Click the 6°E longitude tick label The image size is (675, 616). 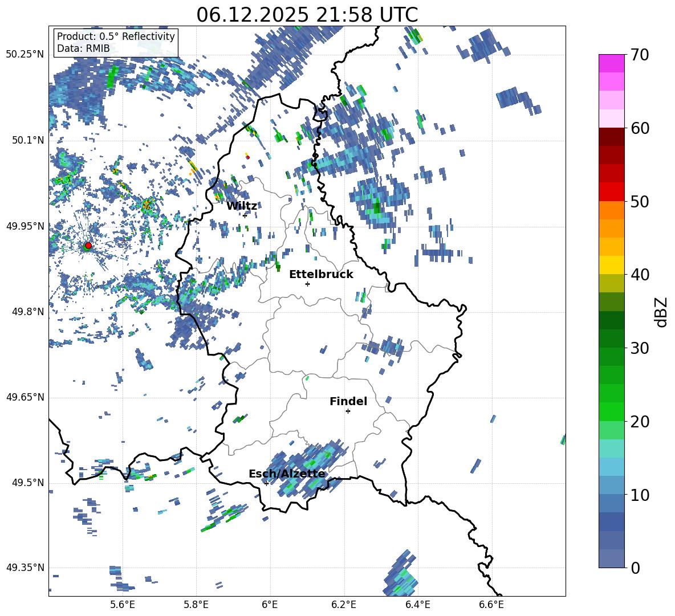click(270, 605)
